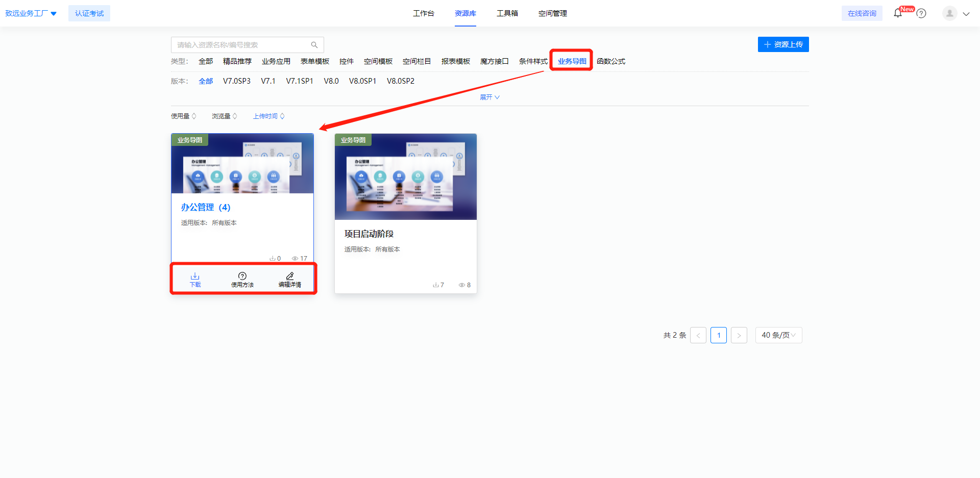Select version V7.0SP3

coord(237,81)
